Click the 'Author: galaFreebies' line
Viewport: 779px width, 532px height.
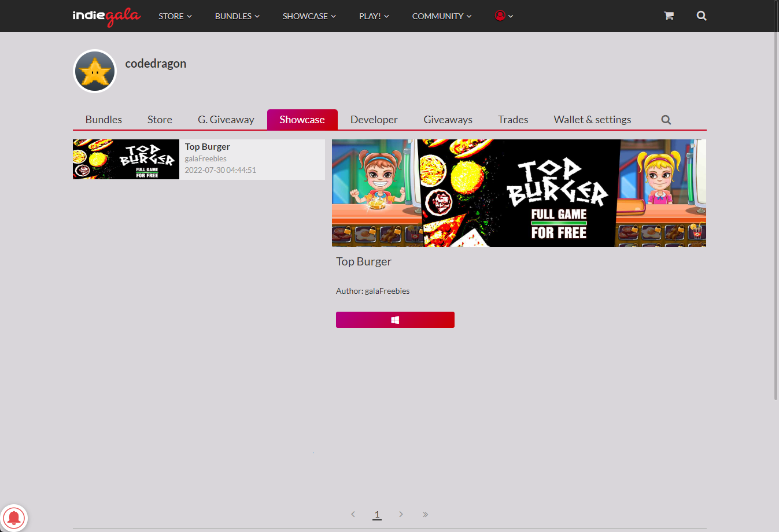click(373, 291)
